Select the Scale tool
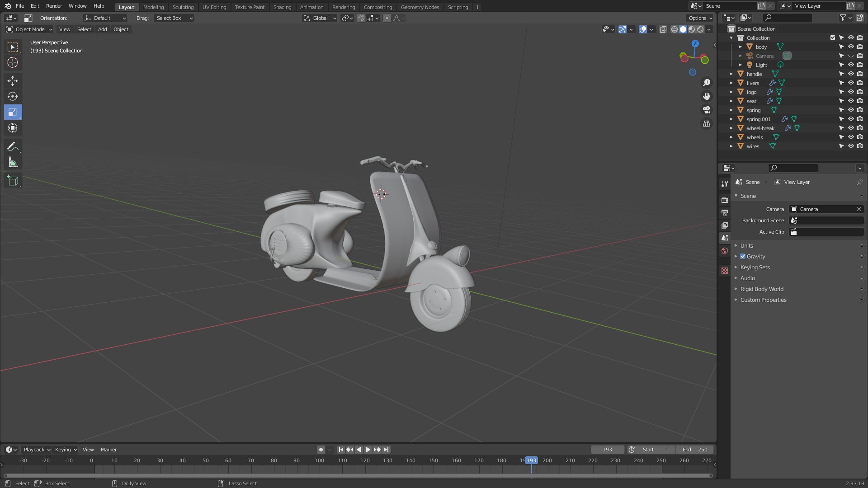868x488 pixels. 13,112
